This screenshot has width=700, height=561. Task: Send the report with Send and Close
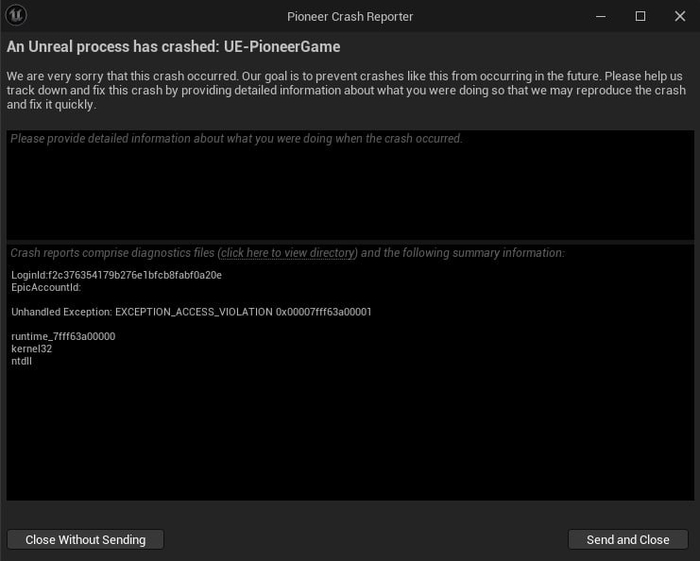coord(628,540)
